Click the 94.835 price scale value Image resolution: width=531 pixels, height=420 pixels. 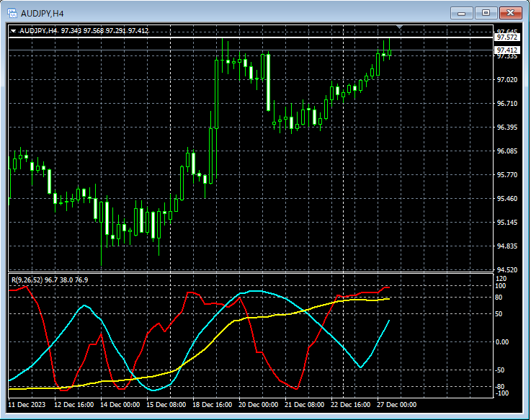(507, 246)
